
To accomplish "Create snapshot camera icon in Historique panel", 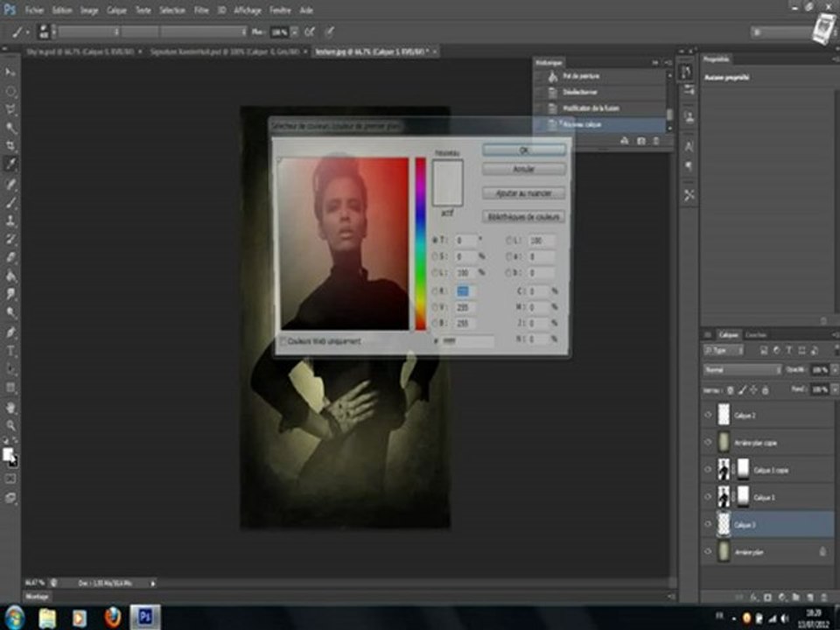I will tap(640, 141).
